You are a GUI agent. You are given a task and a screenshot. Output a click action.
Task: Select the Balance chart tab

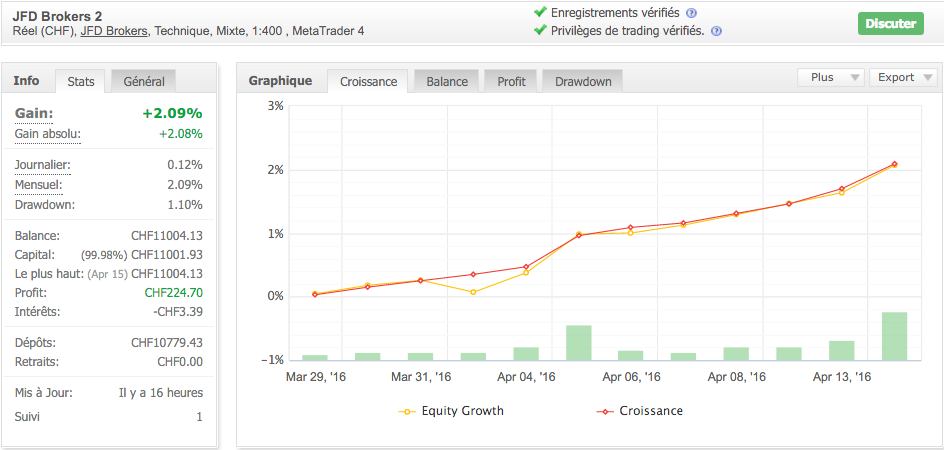click(x=447, y=82)
